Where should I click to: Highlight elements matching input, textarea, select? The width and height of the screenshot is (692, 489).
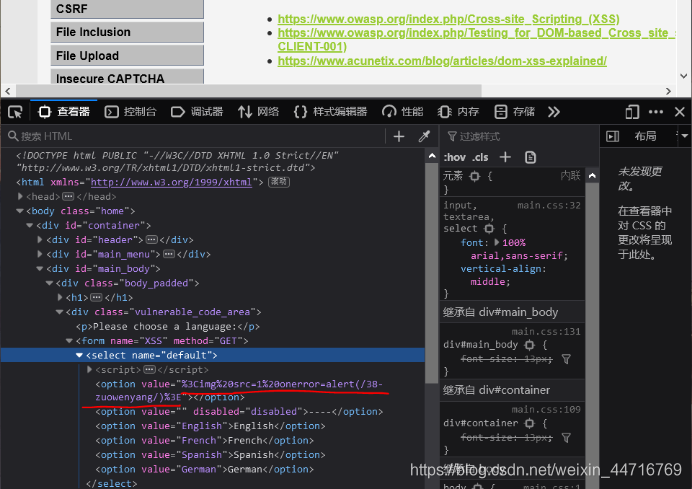click(489, 229)
